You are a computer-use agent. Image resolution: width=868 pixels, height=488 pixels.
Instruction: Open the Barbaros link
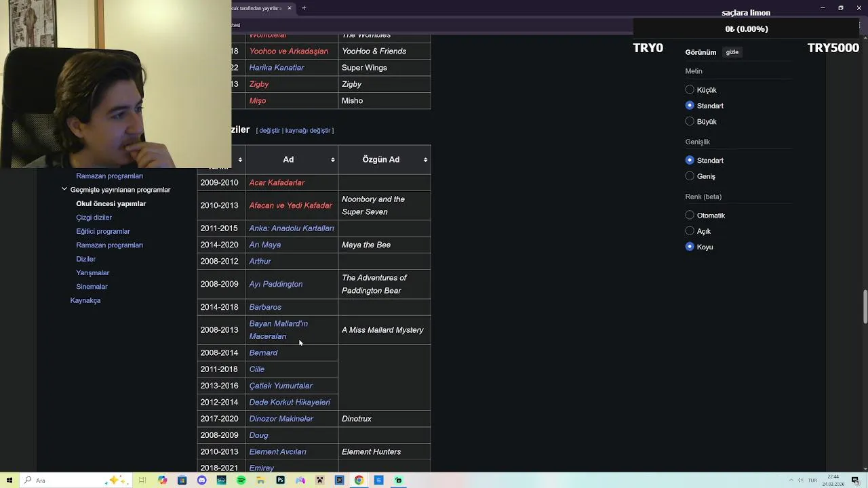pos(265,307)
